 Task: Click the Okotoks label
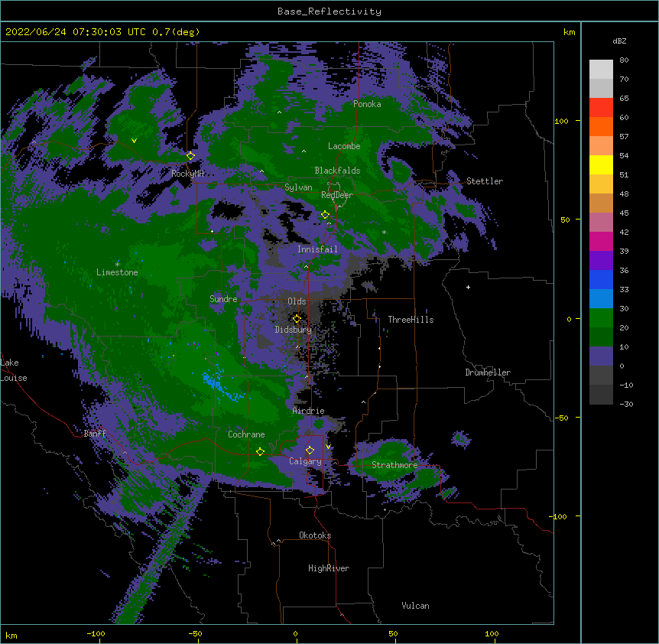click(x=315, y=535)
